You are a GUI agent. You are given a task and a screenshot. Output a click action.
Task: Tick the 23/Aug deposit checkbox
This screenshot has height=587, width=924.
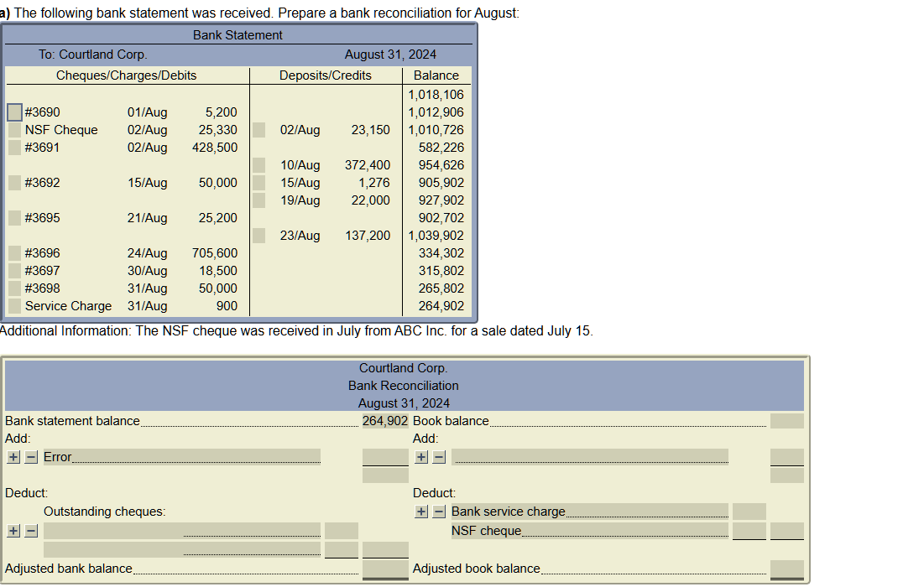point(258,236)
